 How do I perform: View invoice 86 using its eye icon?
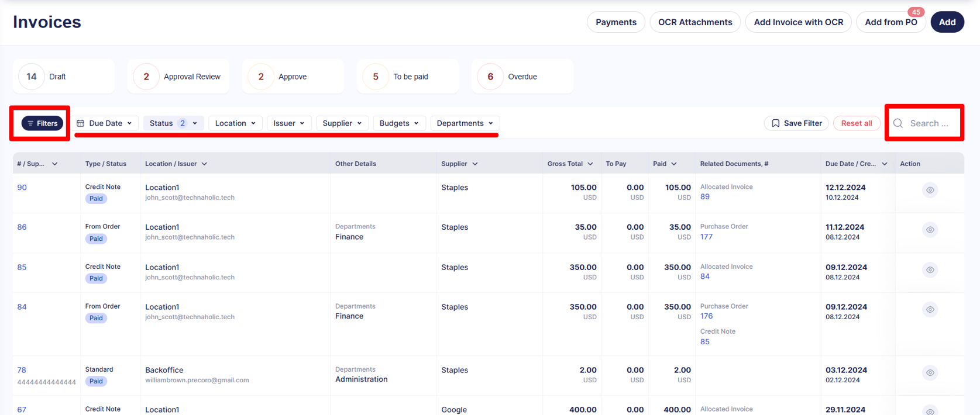coord(930,230)
